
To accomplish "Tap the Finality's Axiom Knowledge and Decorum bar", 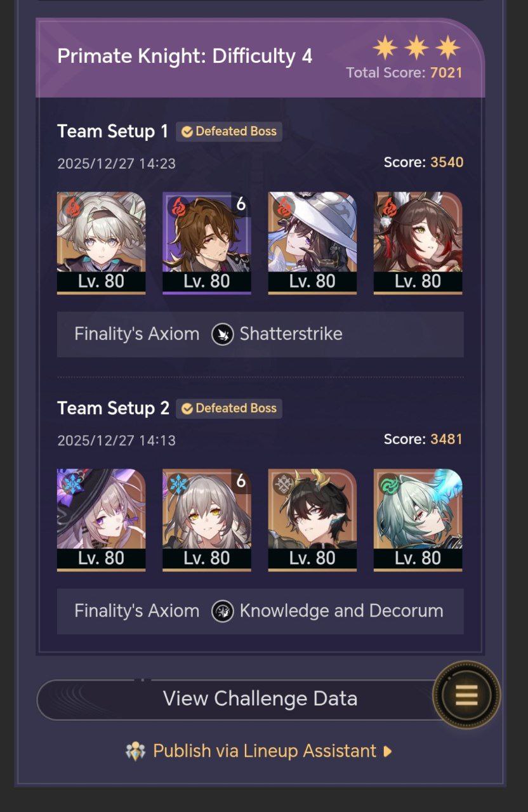I will coord(260,612).
